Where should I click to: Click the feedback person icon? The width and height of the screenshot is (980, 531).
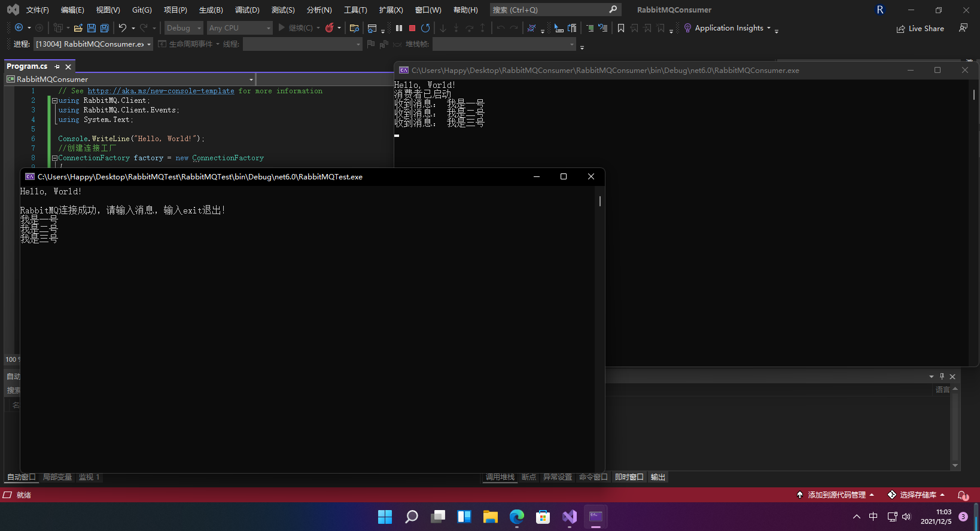pos(963,28)
